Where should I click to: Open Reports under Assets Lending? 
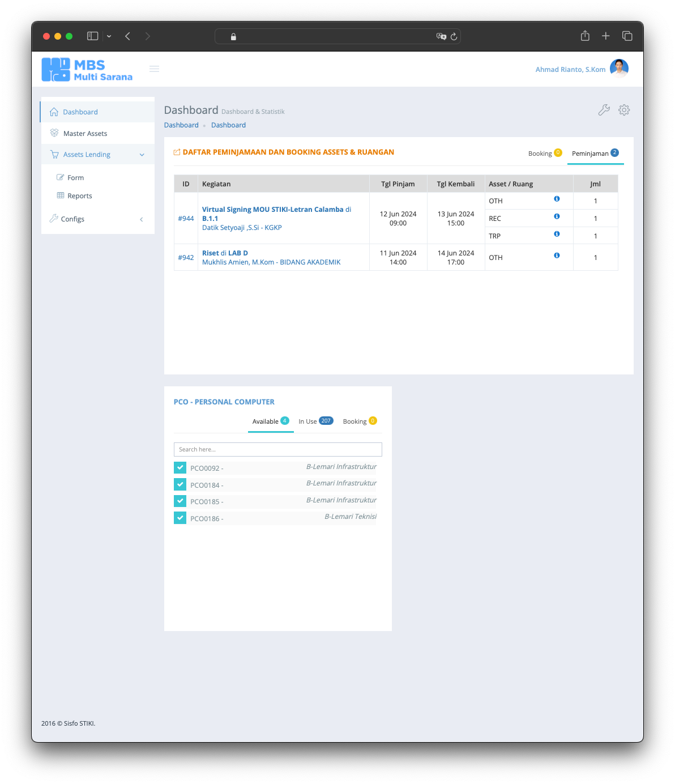(x=79, y=196)
